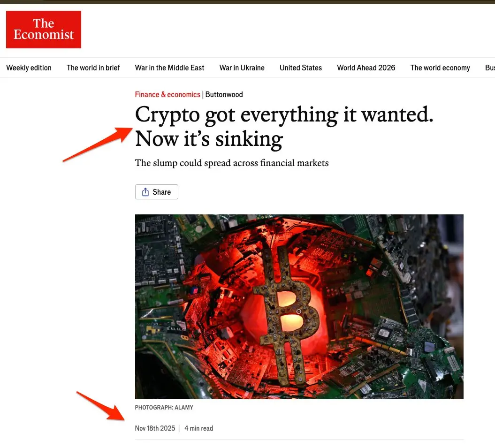The image size is (495, 448).
Task: Go to The world in brief
Action: pos(93,68)
